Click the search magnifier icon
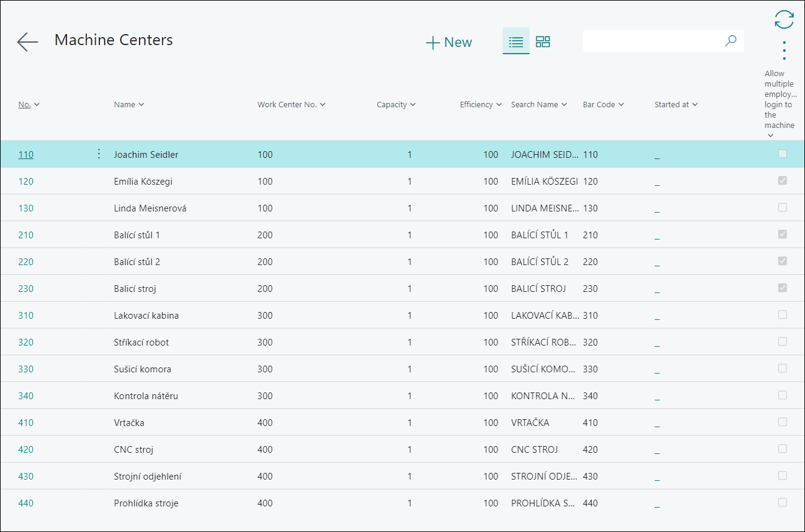This screenshot has height=532, width=805. point(730,41)
